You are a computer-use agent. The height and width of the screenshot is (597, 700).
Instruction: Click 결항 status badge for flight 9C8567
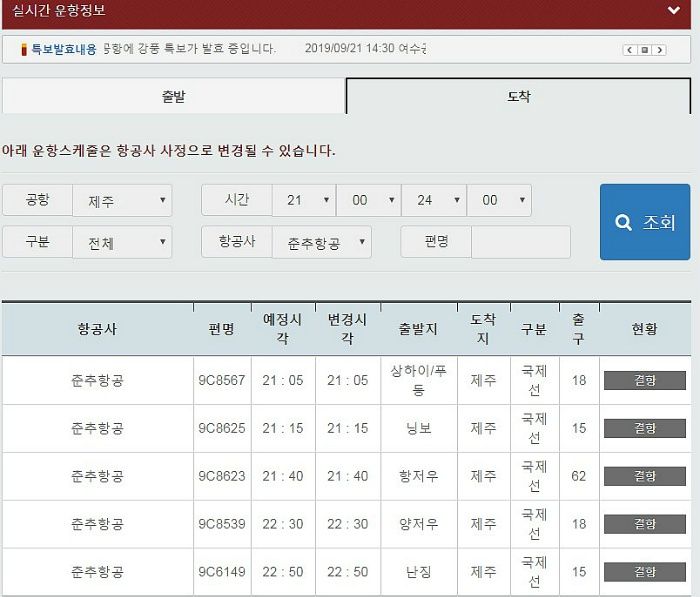(x=645, y=380)
